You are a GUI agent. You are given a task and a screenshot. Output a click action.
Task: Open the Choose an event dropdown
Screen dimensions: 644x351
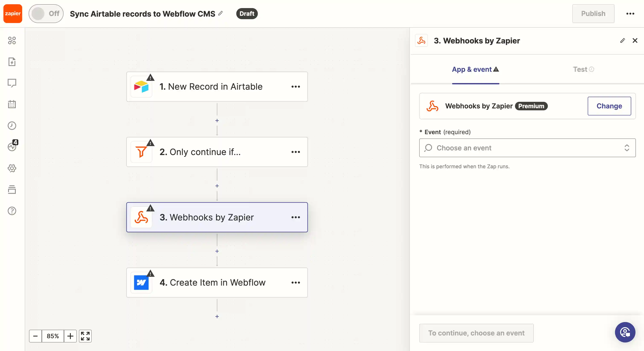(528, 148)
